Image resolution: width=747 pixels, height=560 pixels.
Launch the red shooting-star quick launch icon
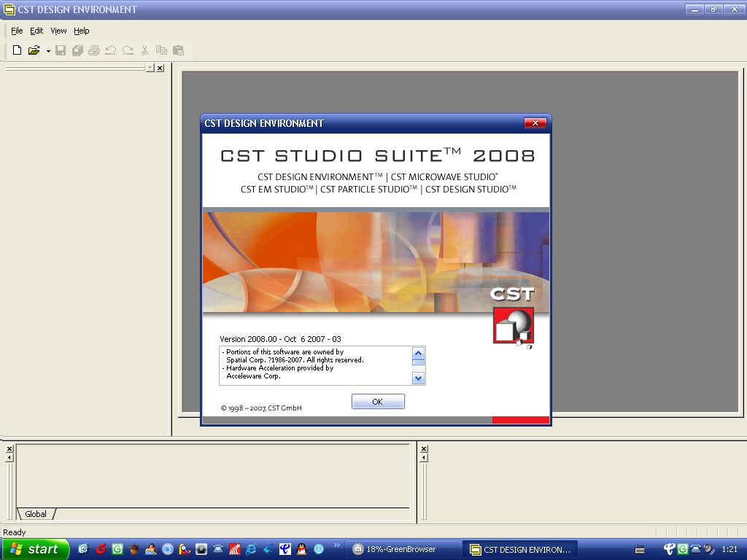(235, 549)
